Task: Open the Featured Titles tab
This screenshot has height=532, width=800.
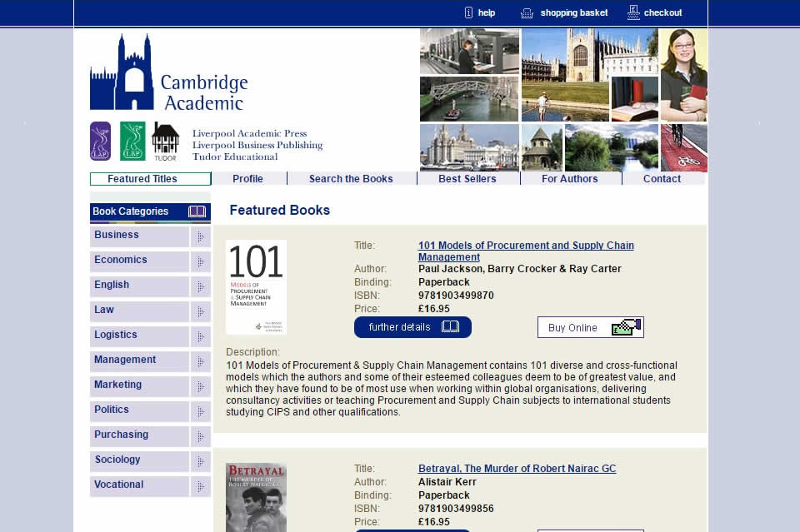Action: pyautogui.click(x=151, y=179)
